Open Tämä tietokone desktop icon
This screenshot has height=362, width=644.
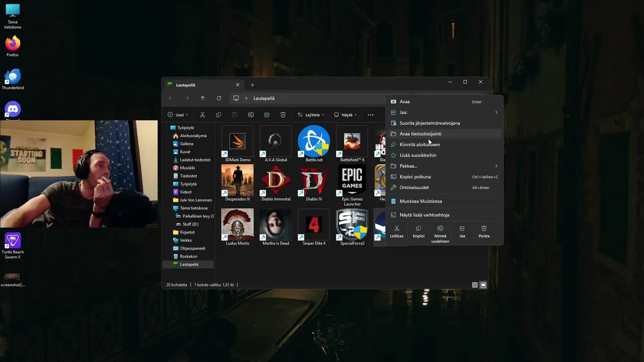[x=13, y=17]
